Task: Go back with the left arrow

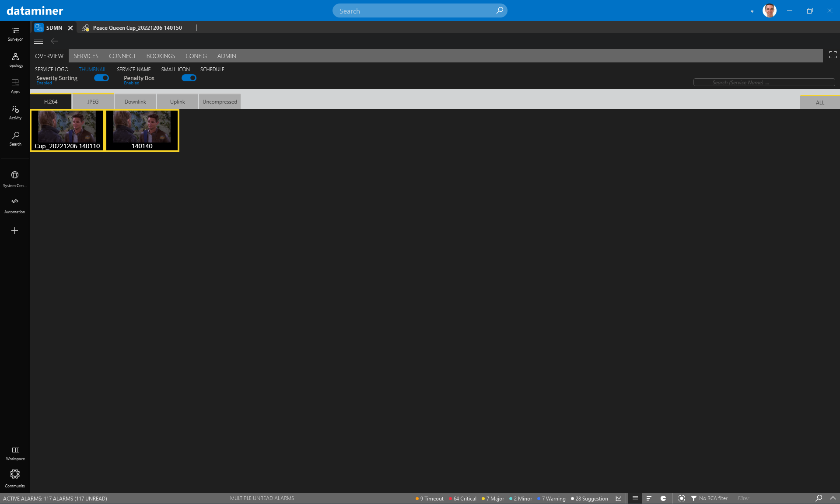Action: click(54, 41)
